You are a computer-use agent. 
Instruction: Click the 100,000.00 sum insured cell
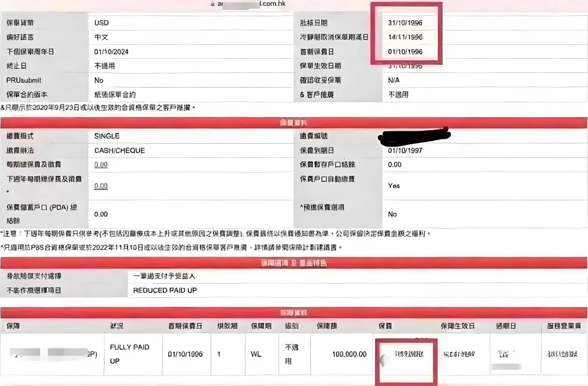point(349,354)
